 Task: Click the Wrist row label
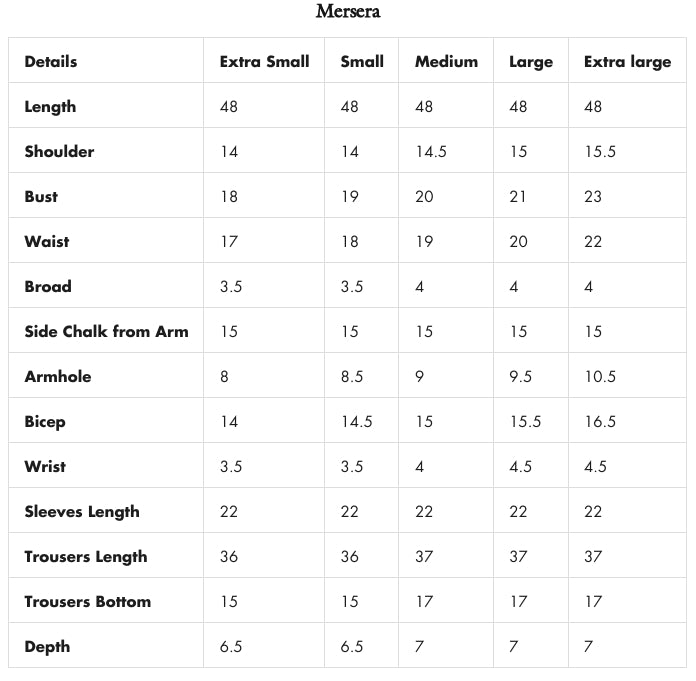45,466
